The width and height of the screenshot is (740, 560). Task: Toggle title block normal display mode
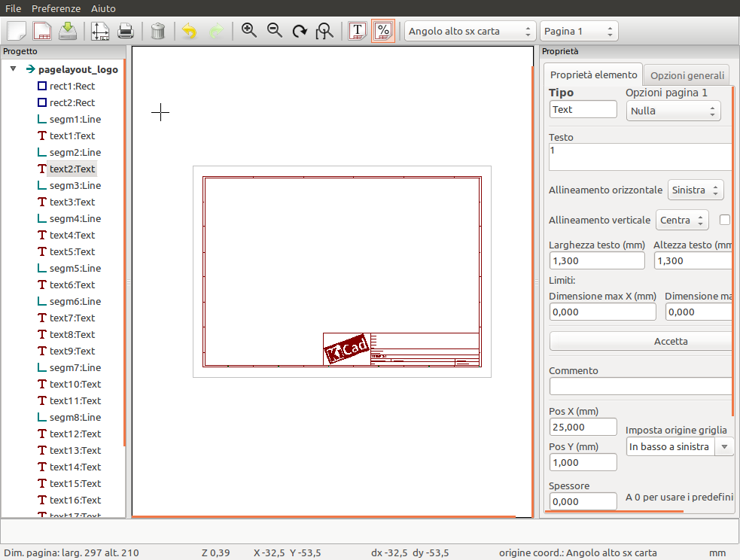(358, 32)
